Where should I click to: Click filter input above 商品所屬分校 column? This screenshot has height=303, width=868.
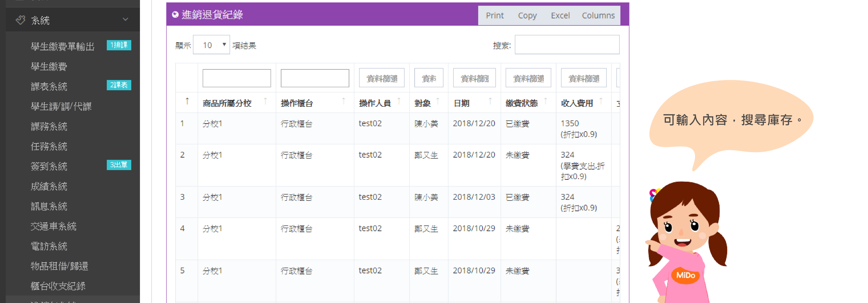pos(236,78)
